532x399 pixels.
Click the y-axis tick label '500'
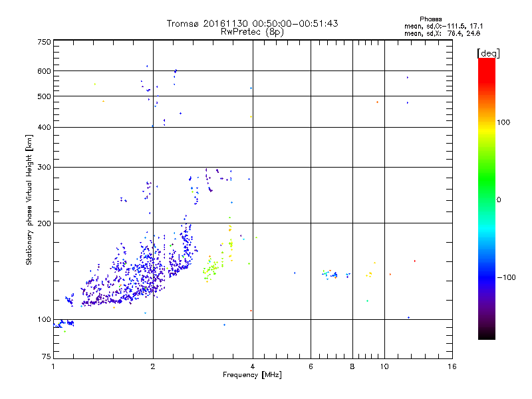pos(44,96)
